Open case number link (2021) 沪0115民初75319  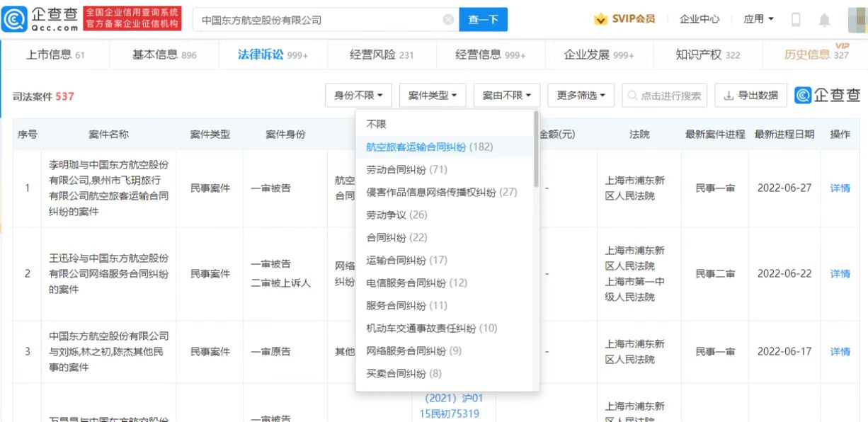pyautogui.click(x=450, y=406)
